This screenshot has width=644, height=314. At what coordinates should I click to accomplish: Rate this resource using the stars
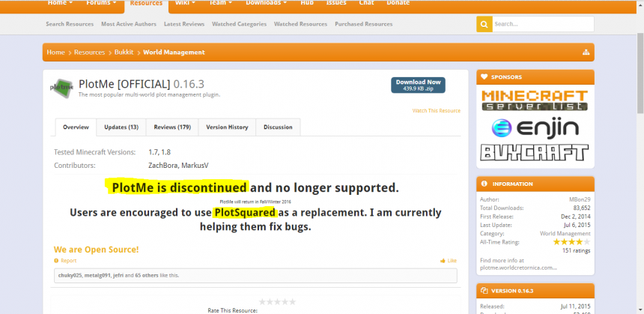pyautogui.click(x=277, y=302)
